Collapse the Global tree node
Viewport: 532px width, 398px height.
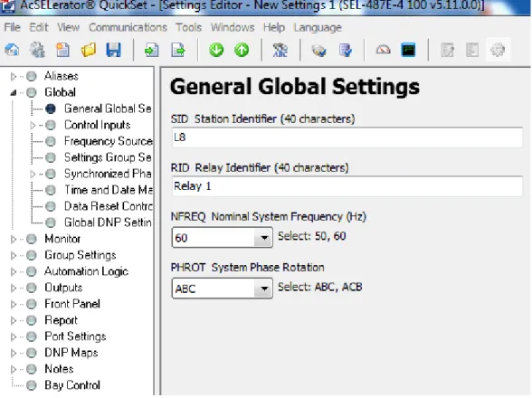[x=14, y=92]
